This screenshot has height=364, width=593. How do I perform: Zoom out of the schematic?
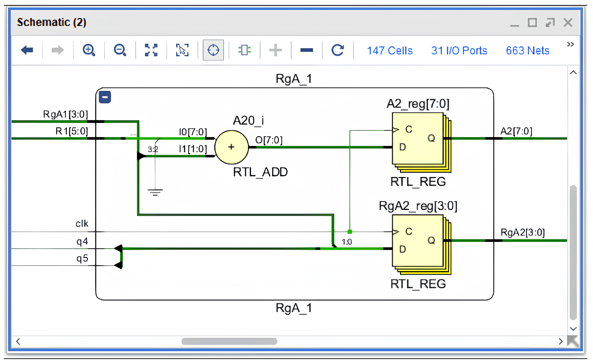coord(120,50)
